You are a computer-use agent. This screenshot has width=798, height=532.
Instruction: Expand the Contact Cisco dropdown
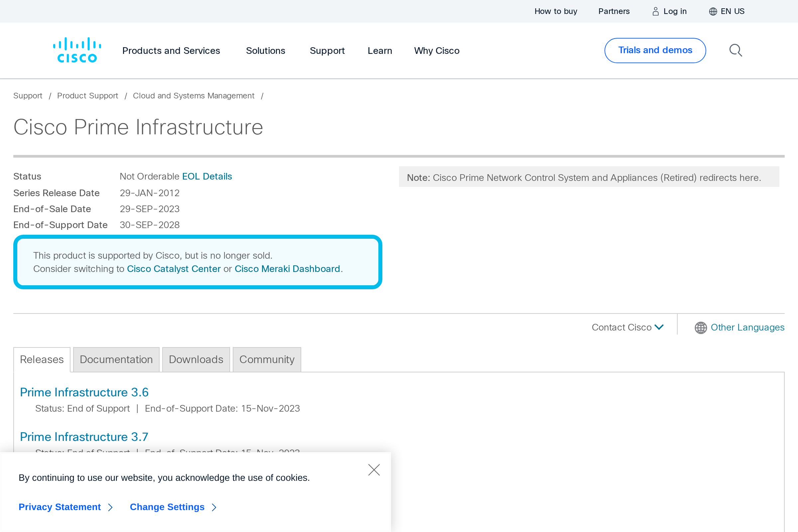pyautogui.click(x=627, y=327)
